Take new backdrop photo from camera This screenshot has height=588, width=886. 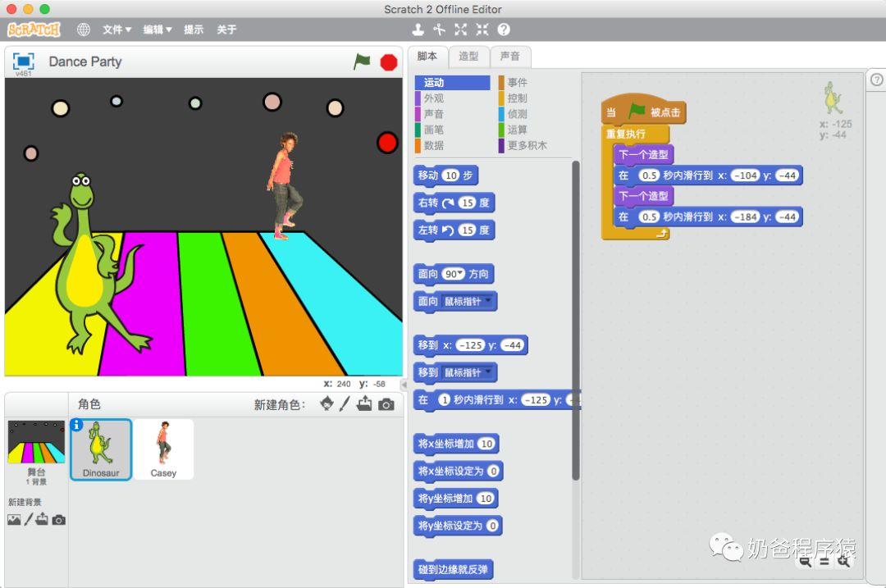(59, 520)
